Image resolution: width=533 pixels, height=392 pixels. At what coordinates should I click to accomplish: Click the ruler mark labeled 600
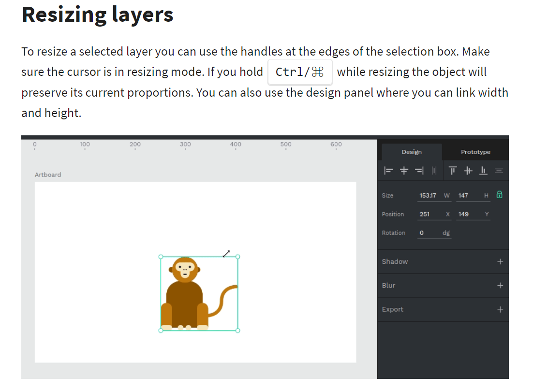(x=336, y=145)
